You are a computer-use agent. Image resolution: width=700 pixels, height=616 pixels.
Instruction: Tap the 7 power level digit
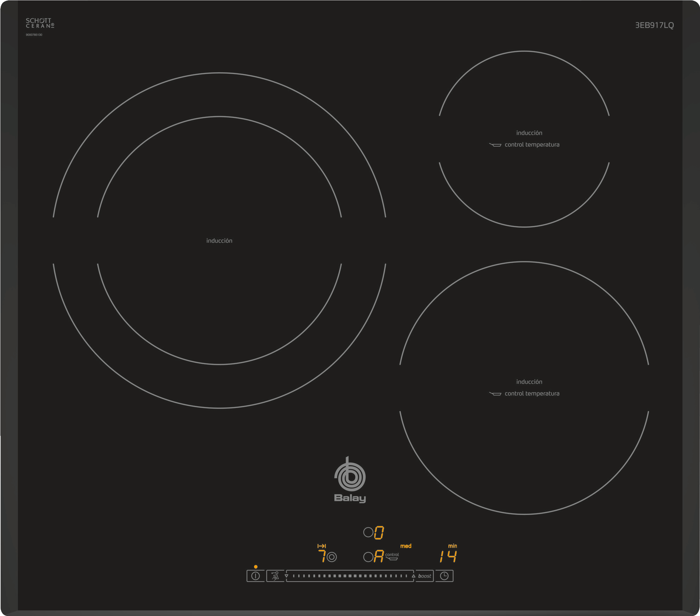coord(321,557)
